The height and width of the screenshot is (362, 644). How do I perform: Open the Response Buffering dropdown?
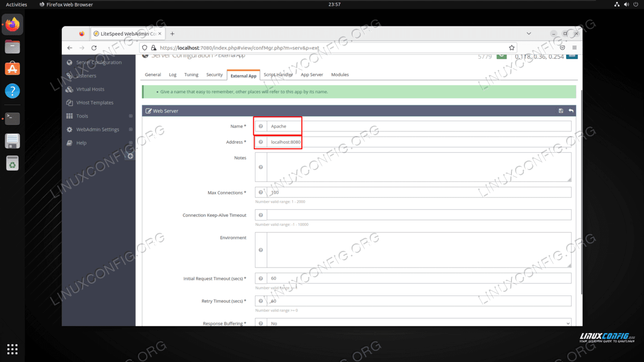click(x=419, y=323)
